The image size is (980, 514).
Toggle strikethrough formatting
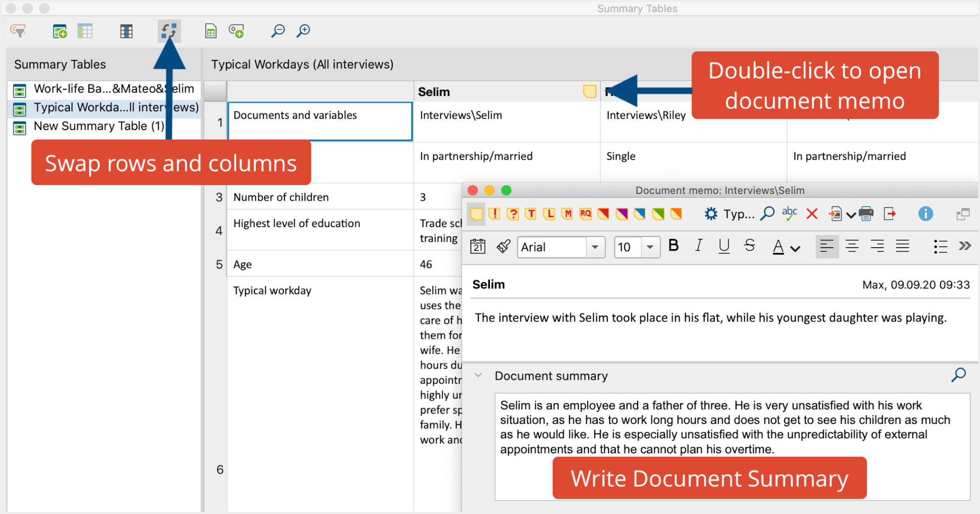(x=749, y=245)
